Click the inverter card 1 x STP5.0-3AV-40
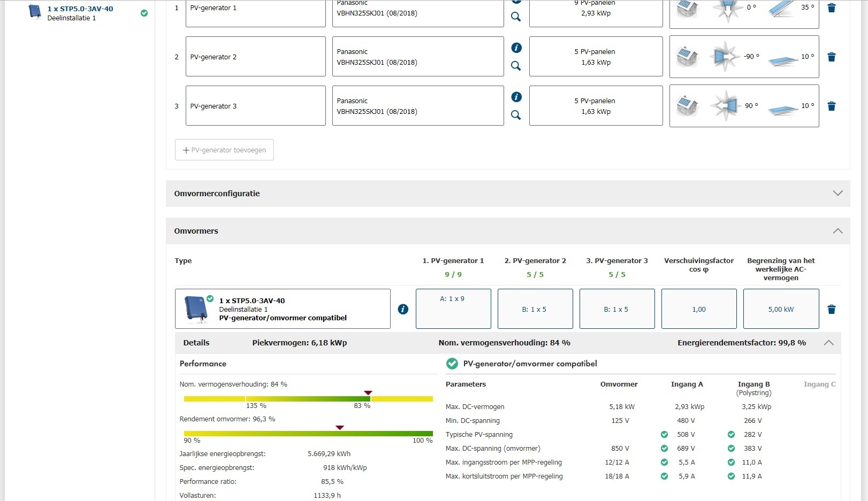Image resolution: width=868 pixels, height=501 pixels. pos(283,309)
